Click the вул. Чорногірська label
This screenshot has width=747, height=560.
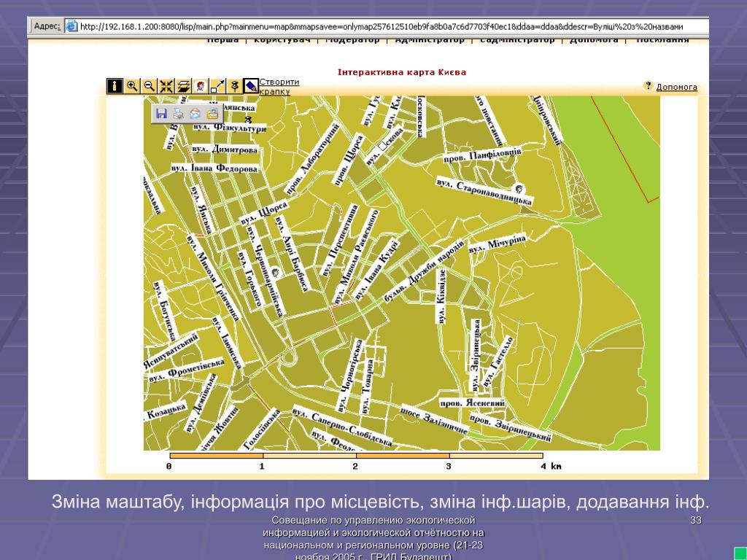click(349, 376)
